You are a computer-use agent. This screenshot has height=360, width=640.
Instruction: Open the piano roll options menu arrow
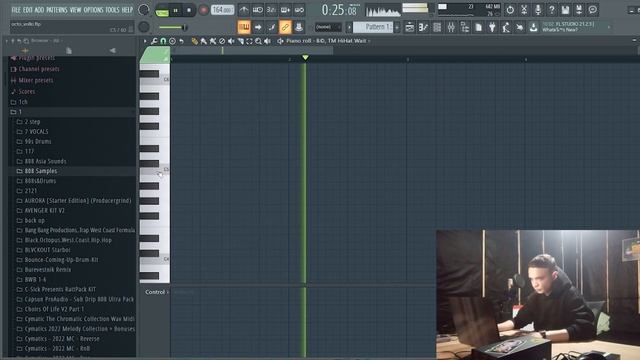[x=145, y=41]
